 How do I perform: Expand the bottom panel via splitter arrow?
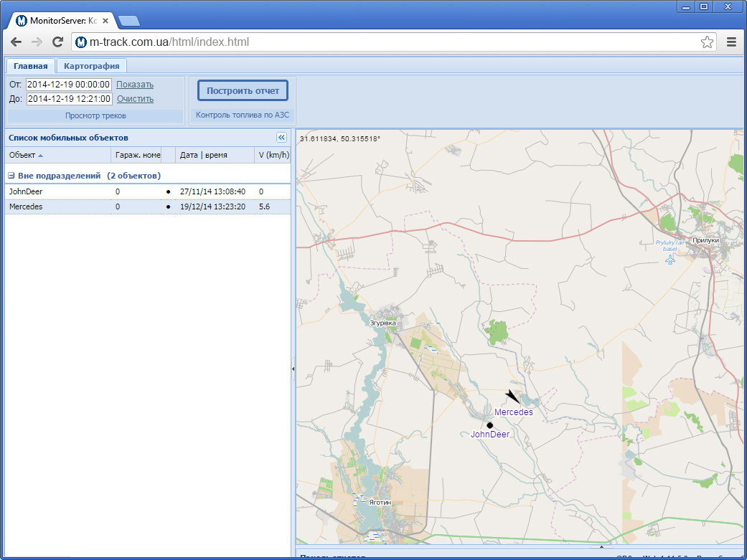point(601,546)
